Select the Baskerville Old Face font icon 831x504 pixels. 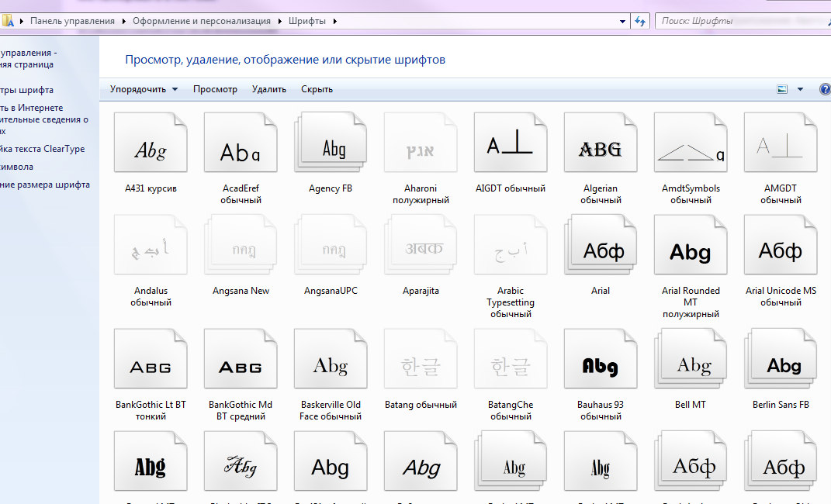331,361
